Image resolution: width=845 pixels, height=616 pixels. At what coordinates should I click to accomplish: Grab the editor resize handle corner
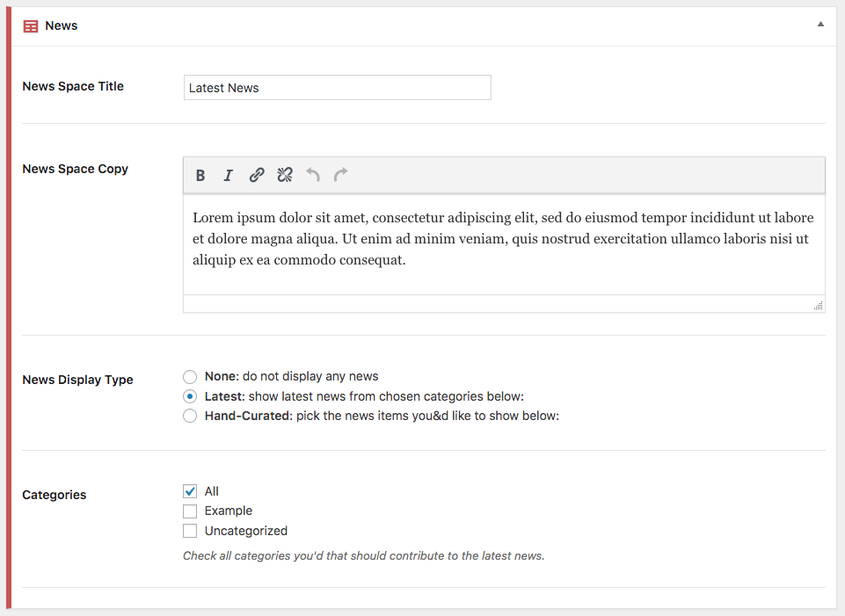pos(818,306)
